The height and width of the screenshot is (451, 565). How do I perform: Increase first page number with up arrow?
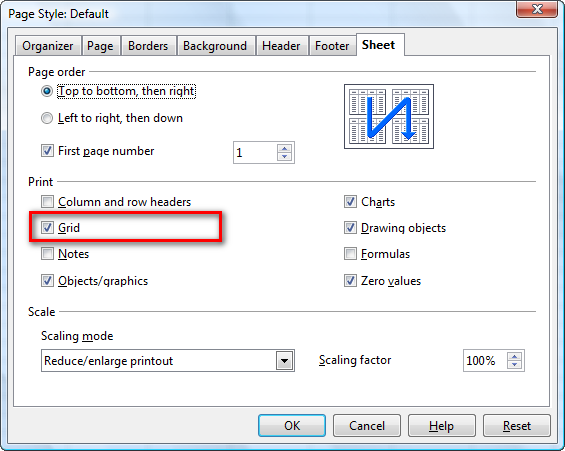(x=284, y=148)
